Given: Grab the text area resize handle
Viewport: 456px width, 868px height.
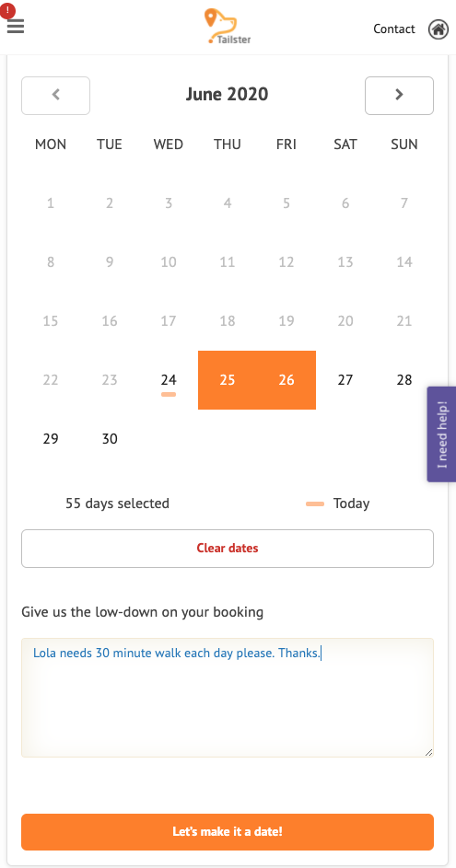Looking at the screenshot, I should click(428, 752).
